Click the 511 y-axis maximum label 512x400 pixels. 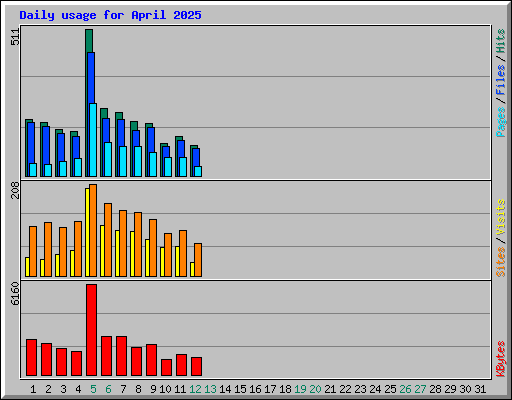15,37
